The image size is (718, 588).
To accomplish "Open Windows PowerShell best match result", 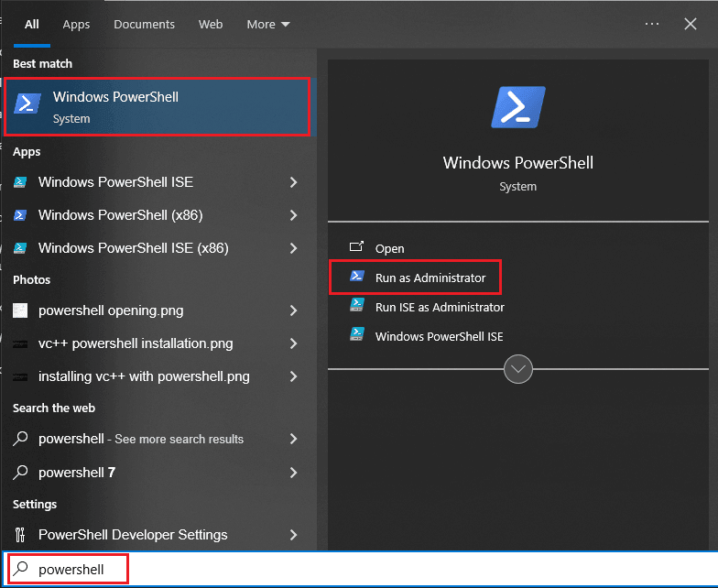I will (x=158, y=106).
